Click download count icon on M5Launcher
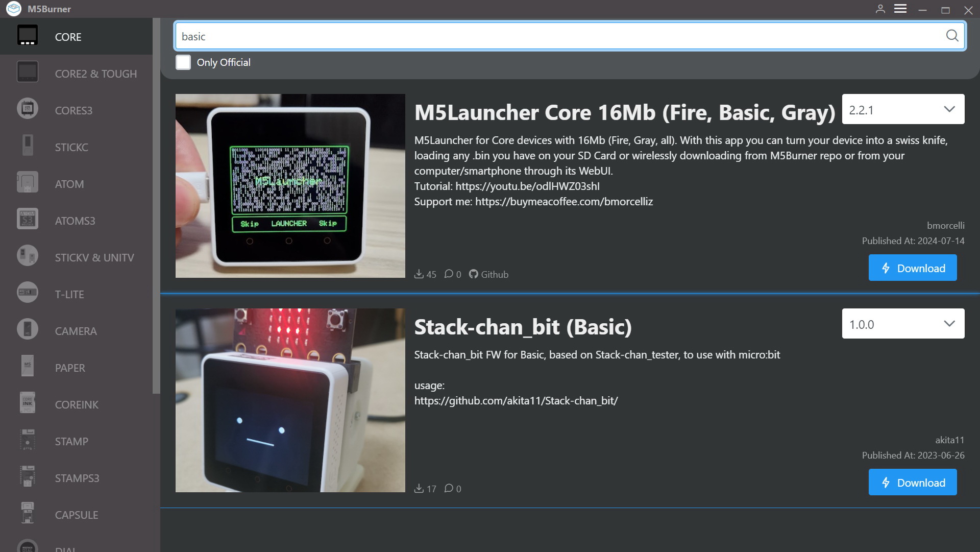Screen dimensions: 980x552 pyautogui.click(x=419, y=274)
